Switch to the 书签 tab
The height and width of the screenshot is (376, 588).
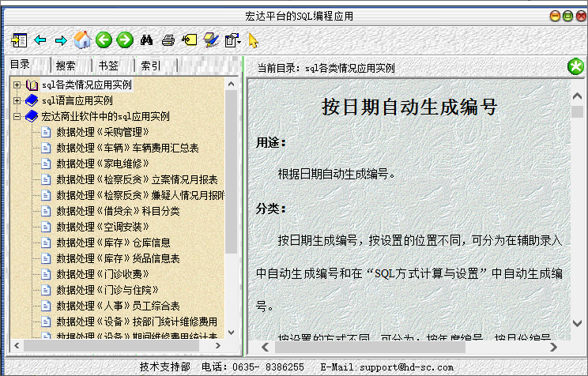[108, 66]
